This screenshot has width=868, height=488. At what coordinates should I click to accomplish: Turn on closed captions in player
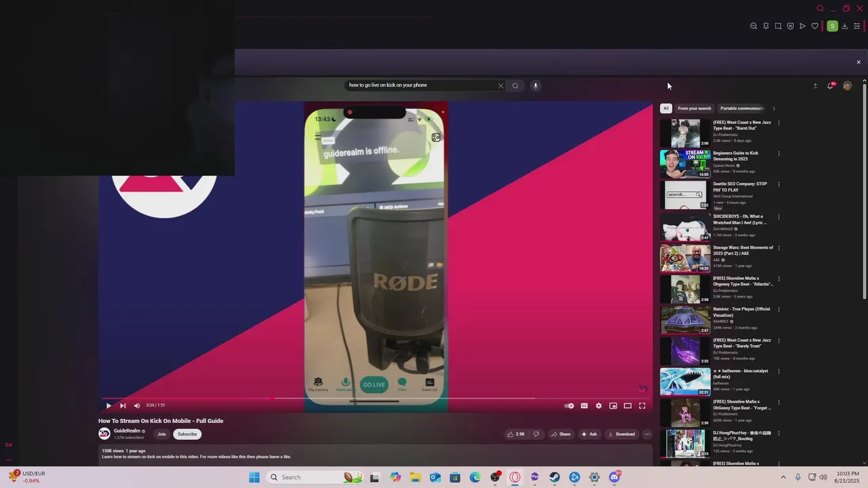pyautogui.click(x=584, y=406)
